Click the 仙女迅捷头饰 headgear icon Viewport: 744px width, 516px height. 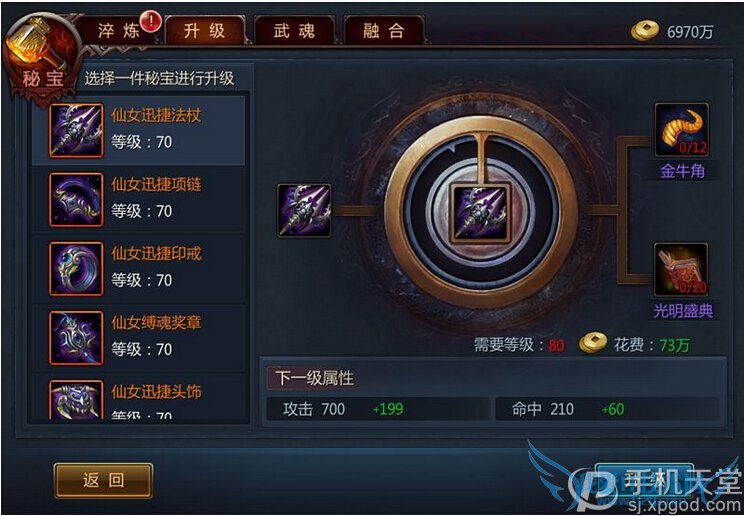tap(76, 400)
